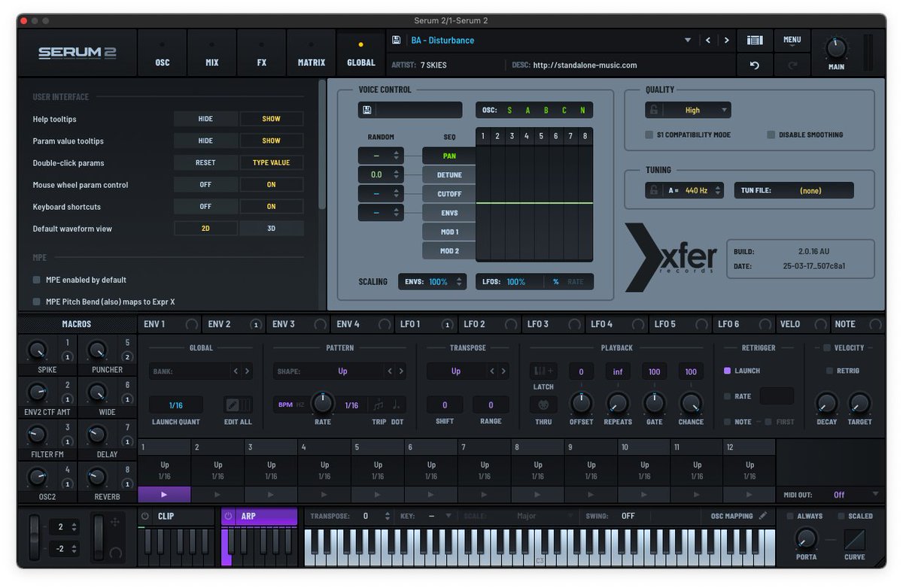This screenshot has height=588, width=903.
Task: Click the save preset floppy disk icon
Action: [x=396, y=40]
